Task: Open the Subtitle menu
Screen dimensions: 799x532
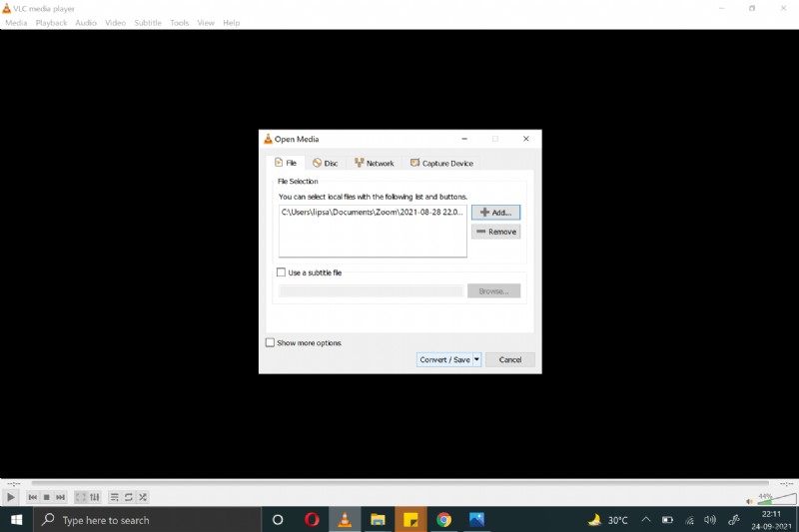Action: coord(148,23)
